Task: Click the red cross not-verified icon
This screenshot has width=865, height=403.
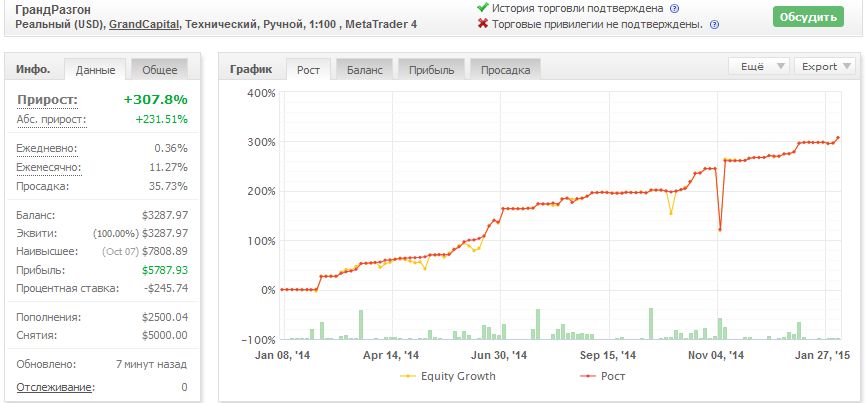Action: point(483,24)
